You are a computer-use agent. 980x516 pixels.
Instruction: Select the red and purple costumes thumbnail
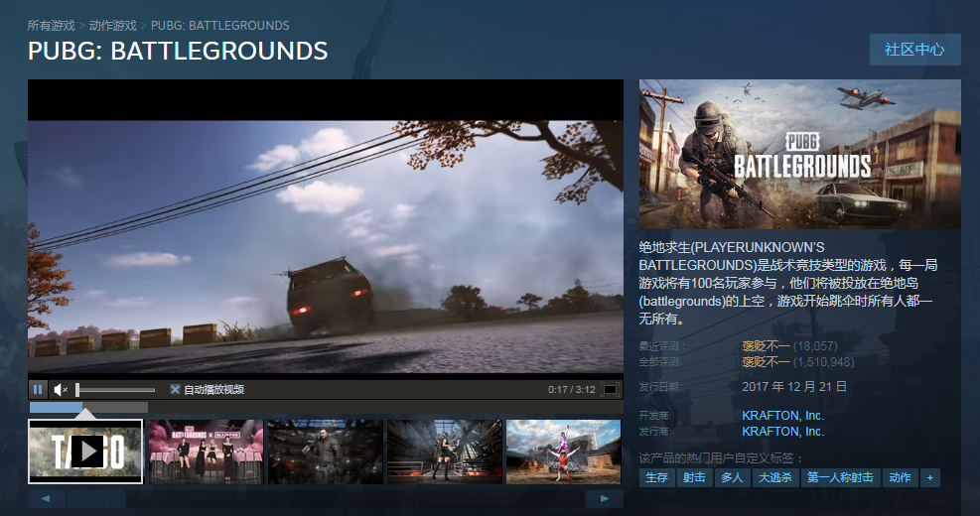click(563, 451)
